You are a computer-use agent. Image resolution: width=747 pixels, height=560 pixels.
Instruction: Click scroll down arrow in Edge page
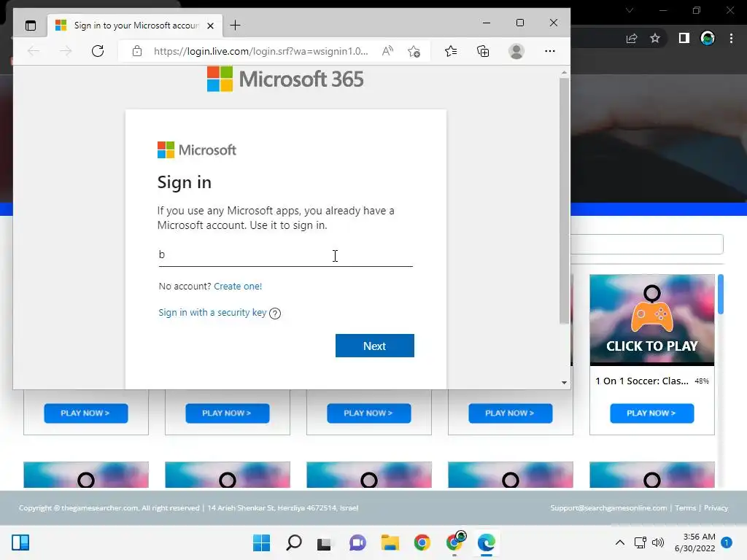click(x=564, y=382)
